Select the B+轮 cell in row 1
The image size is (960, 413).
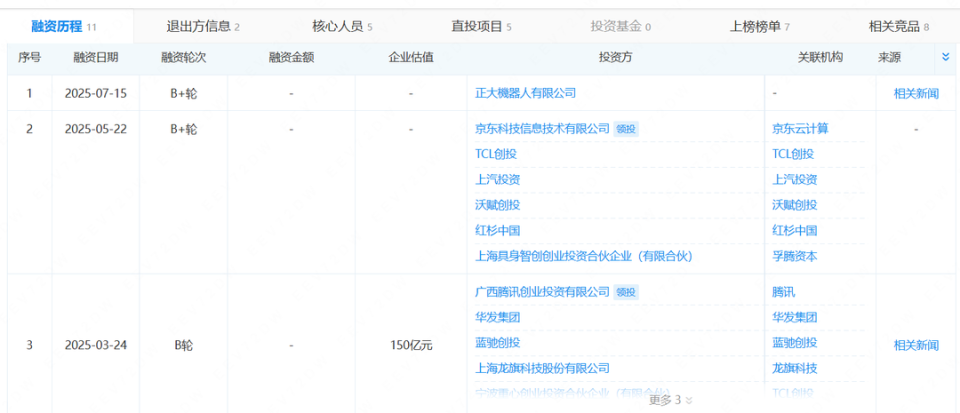[x=183, y=94]
